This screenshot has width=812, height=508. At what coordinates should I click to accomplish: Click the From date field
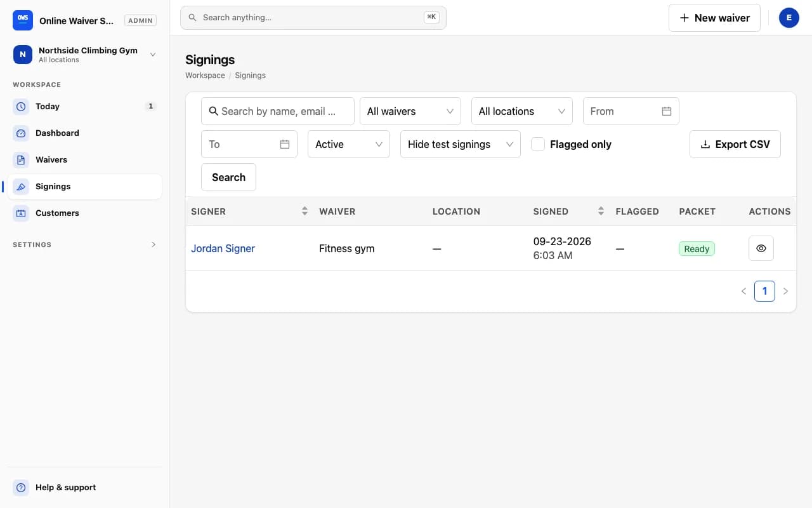pos(631,111)
